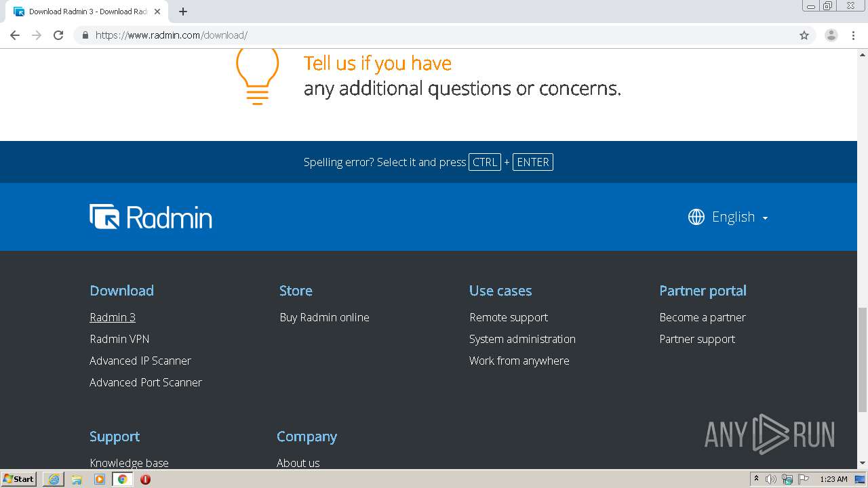
Task: Click Buy Radmin online
Action: pos(324,317)
